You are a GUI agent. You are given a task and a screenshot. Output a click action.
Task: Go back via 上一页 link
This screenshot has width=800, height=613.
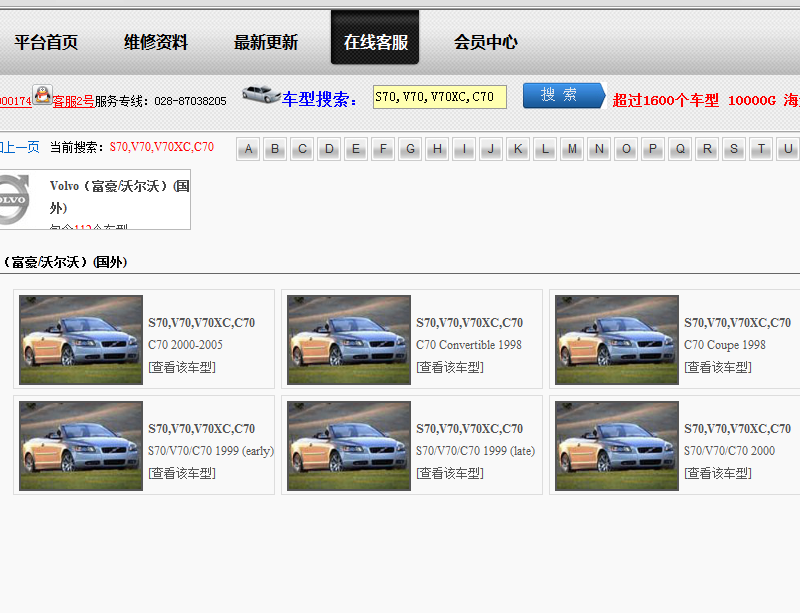coord(20,148)
